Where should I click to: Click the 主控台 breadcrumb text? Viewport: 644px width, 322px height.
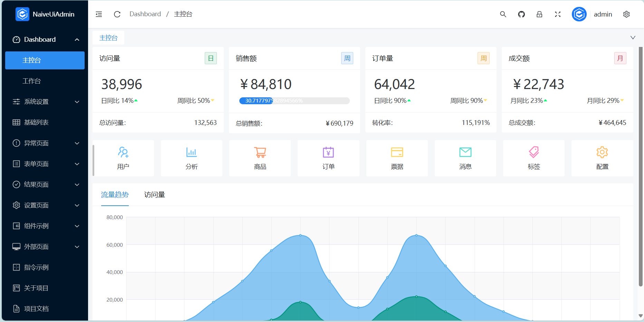pyautogui.click(x=183, y=14)
